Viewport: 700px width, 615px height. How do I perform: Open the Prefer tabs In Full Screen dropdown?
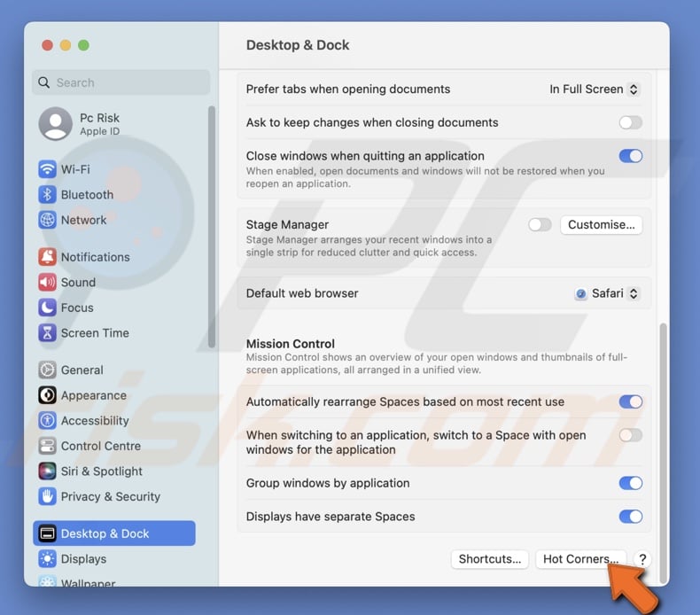(x=595, y=89)
